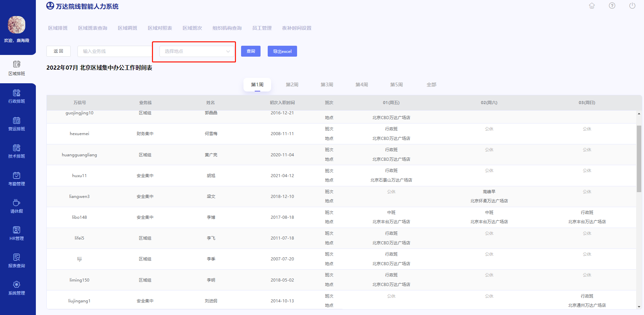
Task: Open 请休假 coffee cup icon
Action: click(x=17, y=203)
